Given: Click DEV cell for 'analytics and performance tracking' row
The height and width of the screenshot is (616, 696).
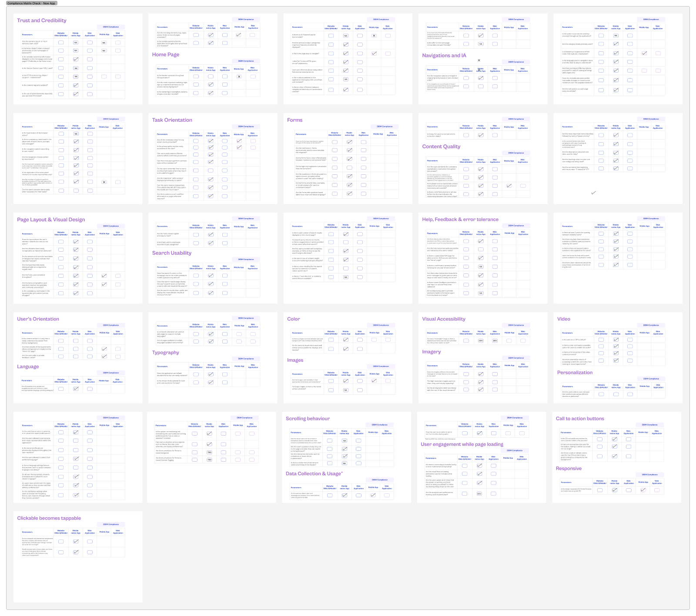Looking at the screenshot, I should [x=479, y=494].
